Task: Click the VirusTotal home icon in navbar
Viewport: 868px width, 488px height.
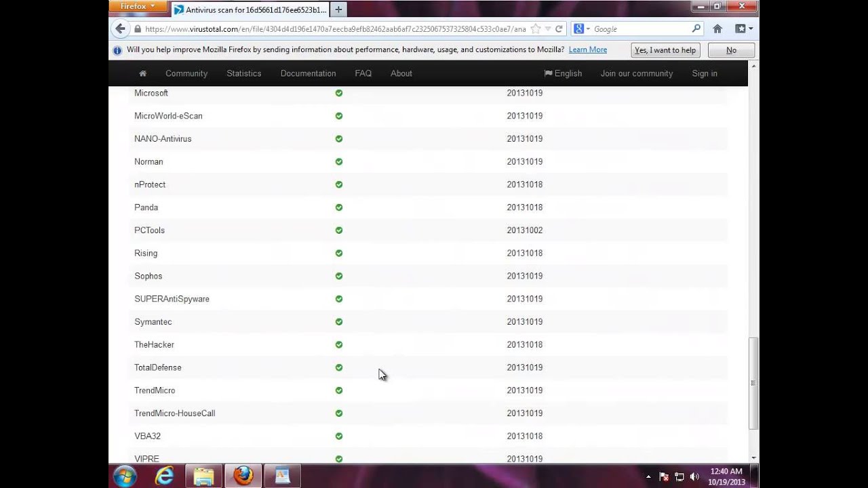Action: click(142, 73)
